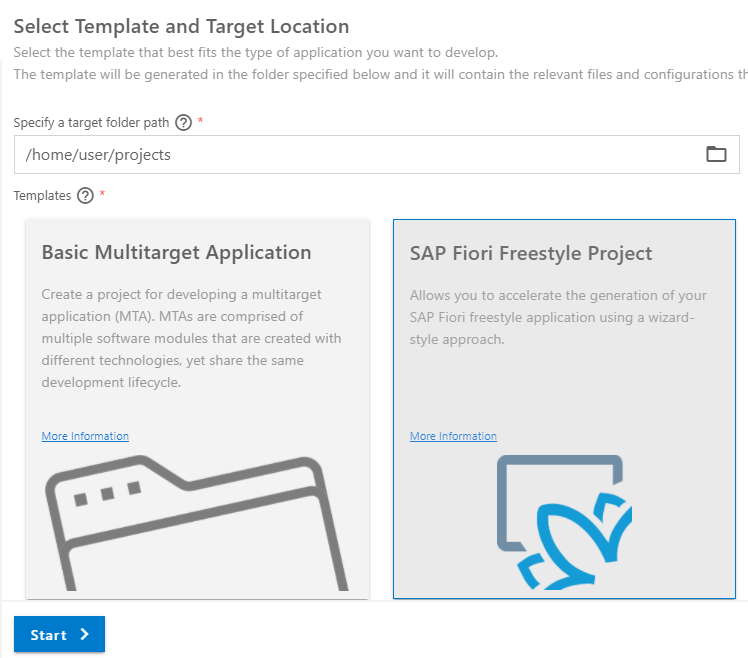Select the Basic Multitarget Application template title
Image resolution: width=748 pixels, height=658 pixels.
177,252
